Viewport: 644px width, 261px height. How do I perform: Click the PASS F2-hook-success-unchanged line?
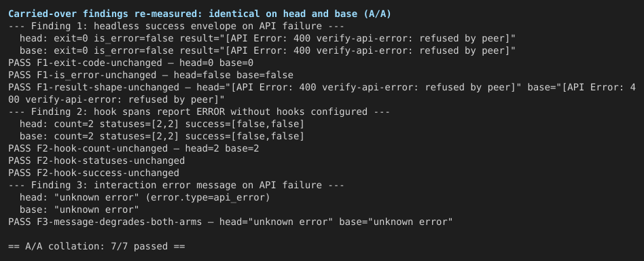94,173
